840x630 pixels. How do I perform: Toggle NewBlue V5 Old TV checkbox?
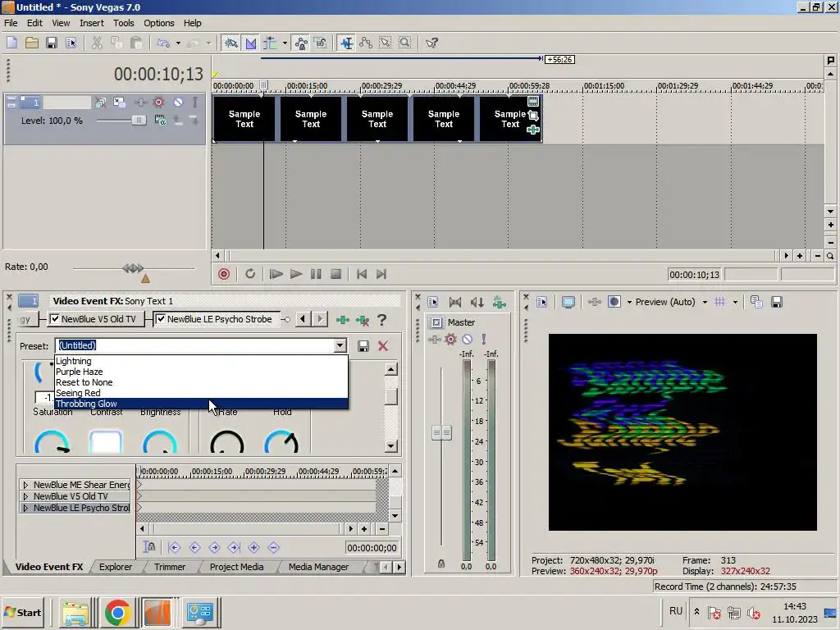[x=55, y=319]
